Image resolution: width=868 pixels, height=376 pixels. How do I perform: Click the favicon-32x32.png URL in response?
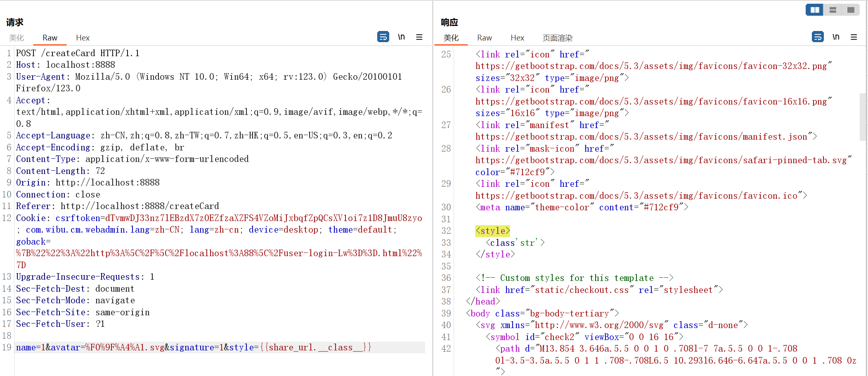point(651,66)
